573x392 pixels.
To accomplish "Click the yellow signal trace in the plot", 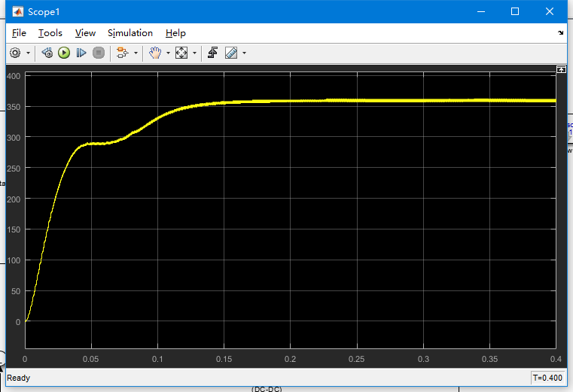I will (376, 100).
